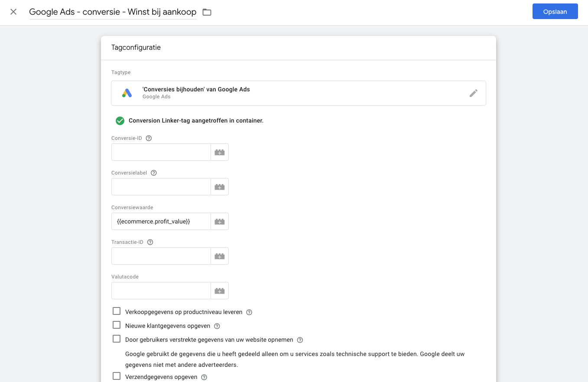
Task: Open help for Transactie-ID
Action: pyautogui.click(x=150, y=242)
